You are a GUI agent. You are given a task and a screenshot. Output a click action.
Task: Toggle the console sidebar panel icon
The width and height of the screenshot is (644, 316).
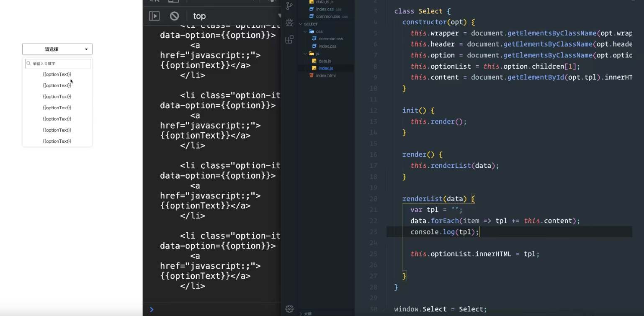pos(154,16)
